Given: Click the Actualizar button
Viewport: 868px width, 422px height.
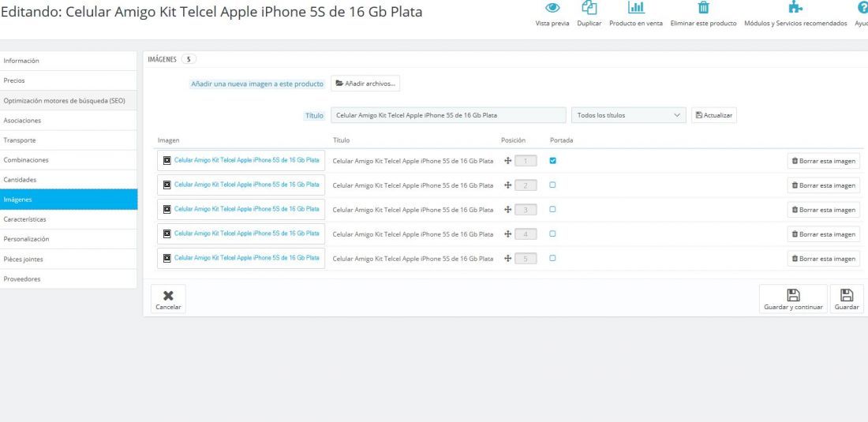Looking at the screenshot, I should (x=713, y=115).
